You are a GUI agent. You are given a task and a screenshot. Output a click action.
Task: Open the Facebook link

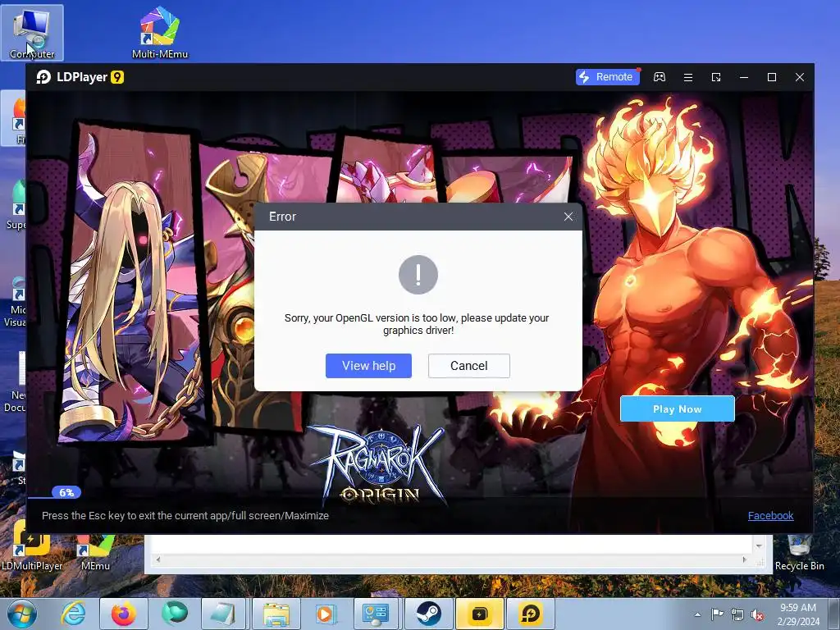[770, 515]
